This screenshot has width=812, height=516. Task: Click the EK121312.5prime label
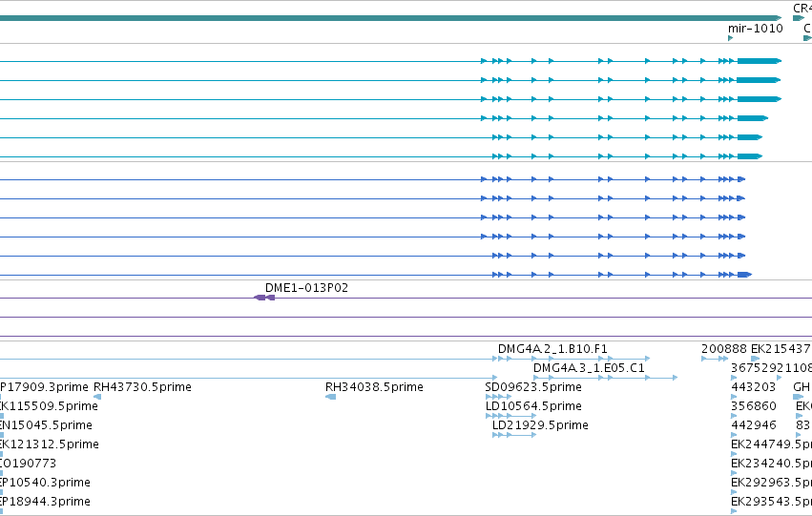click(50, 444)
